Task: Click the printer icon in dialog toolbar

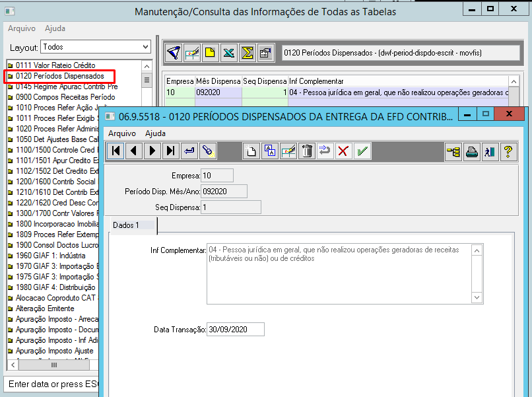Action: tap(472, 151)
